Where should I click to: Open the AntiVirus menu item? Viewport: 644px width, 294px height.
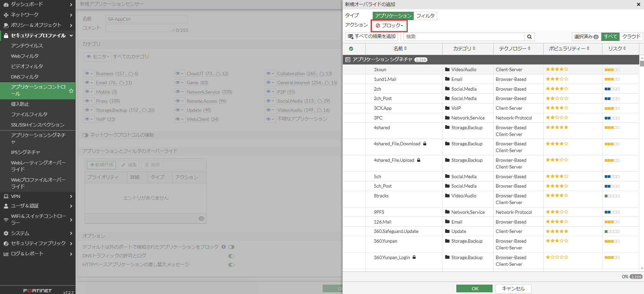[27, 46]
